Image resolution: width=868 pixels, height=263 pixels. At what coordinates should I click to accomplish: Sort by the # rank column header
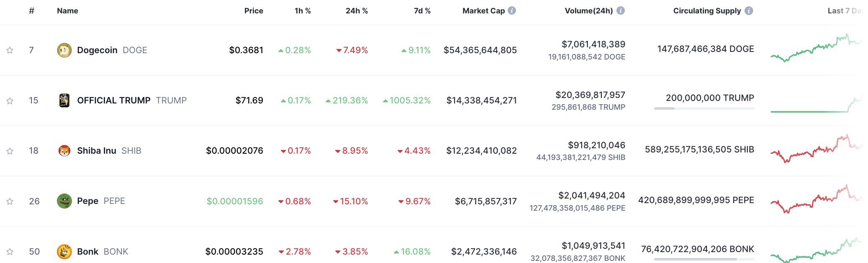point(31,11)
